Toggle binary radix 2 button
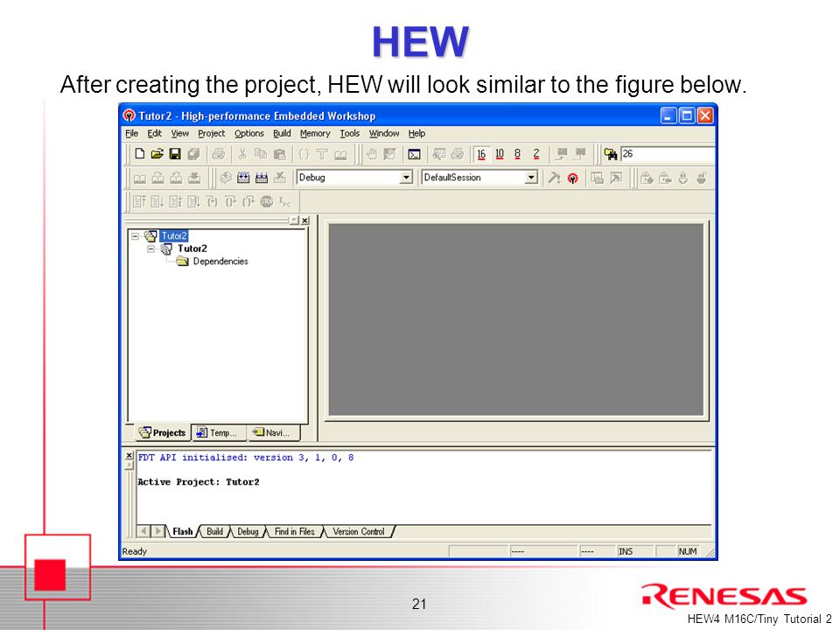The width and height of the screenshot is (840, 630). click(x=535, y=154)
